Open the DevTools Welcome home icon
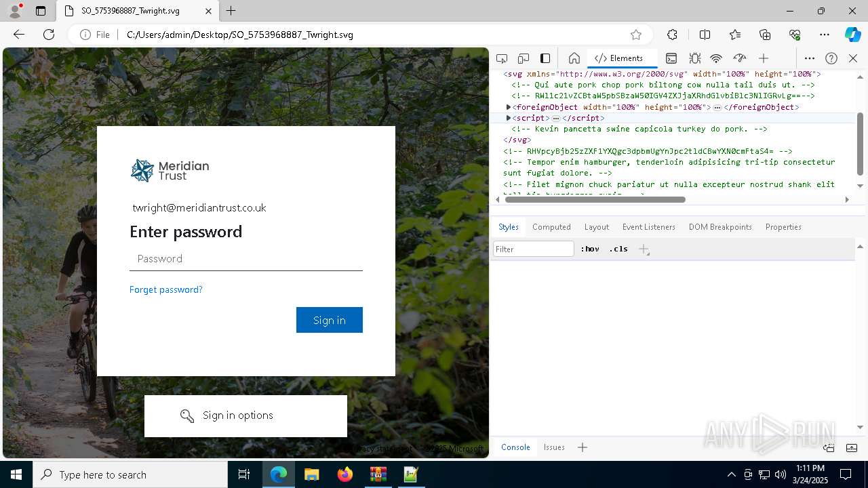Image resolution: width=868 pixels, height=488 pixels. pos(574,58)
